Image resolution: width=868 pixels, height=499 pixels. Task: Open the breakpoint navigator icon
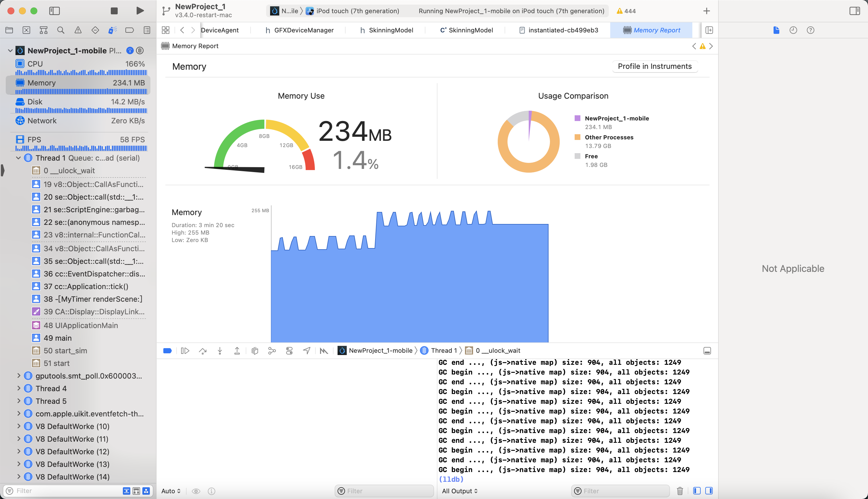pyautogui.click(x=129, y=30)
